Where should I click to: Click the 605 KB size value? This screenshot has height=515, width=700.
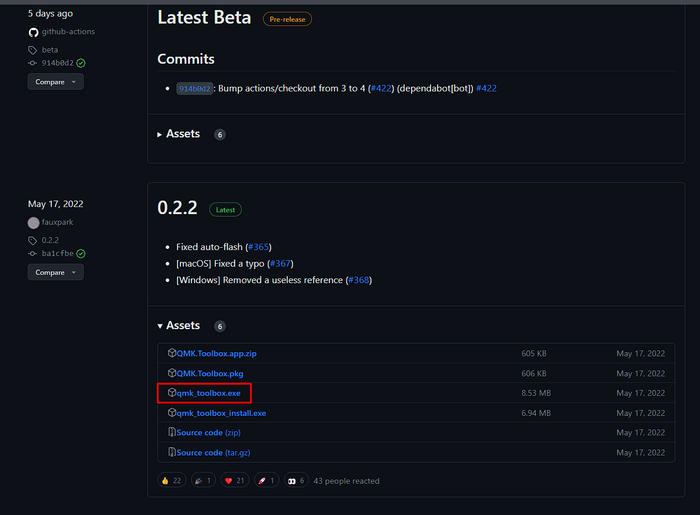point(534,353)
